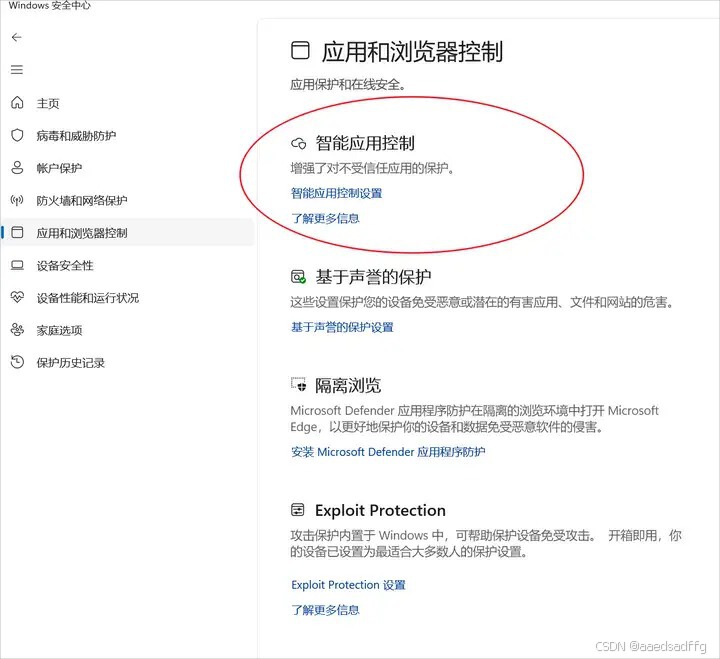720x659 pixels.
Task: Click the 智能应用控制 cloud icon
Action: tap(298, 144)
